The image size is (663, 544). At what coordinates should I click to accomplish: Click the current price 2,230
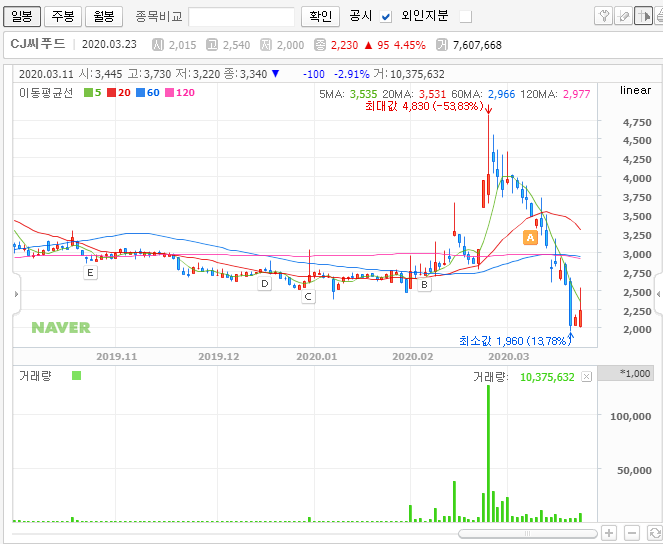(x=344, y=45)
